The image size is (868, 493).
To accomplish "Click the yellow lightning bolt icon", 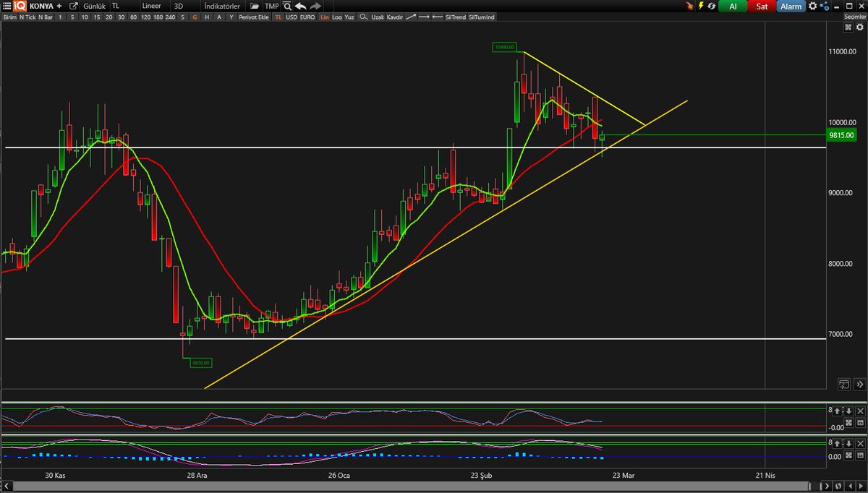I will (x=701, y=6).
